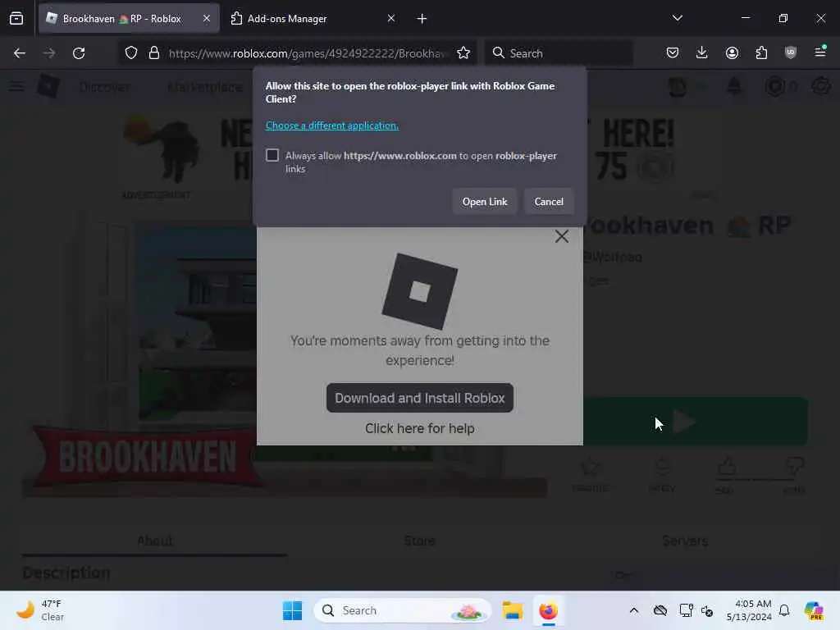Switch to Brookhaven RP - Roblox tab

(129, 18)
